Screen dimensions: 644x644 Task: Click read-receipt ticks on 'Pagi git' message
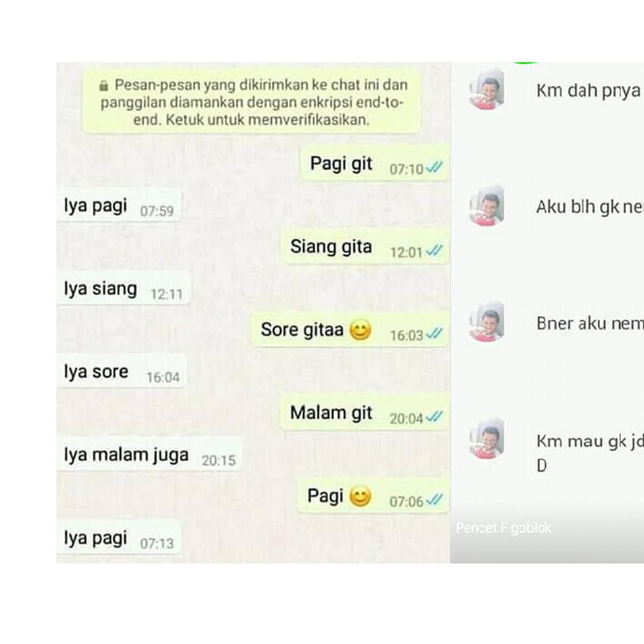click(434, 168)
